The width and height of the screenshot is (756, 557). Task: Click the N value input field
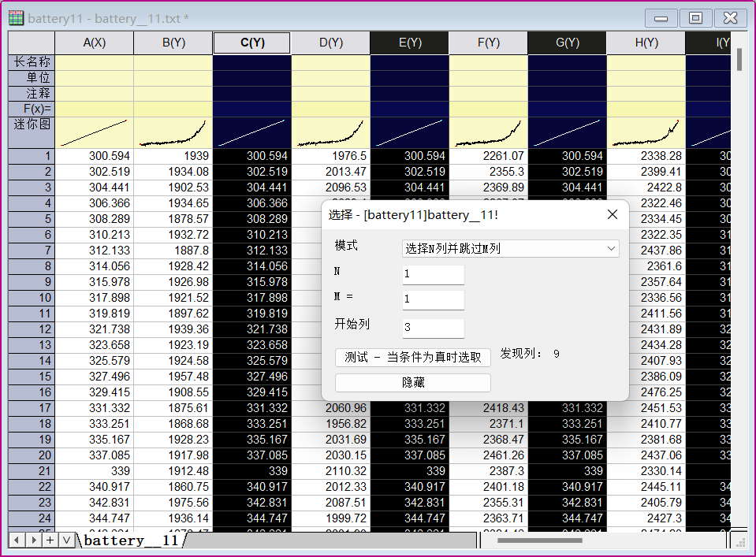(433, 274)
